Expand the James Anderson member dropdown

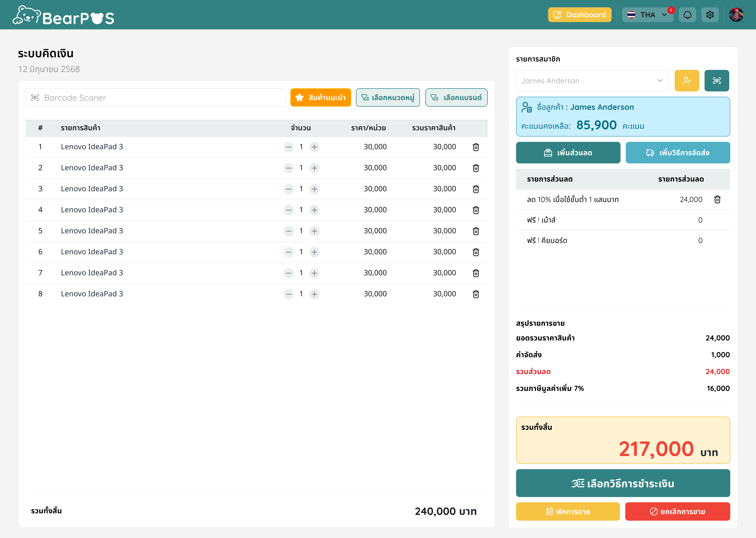[x=592, y=80]
